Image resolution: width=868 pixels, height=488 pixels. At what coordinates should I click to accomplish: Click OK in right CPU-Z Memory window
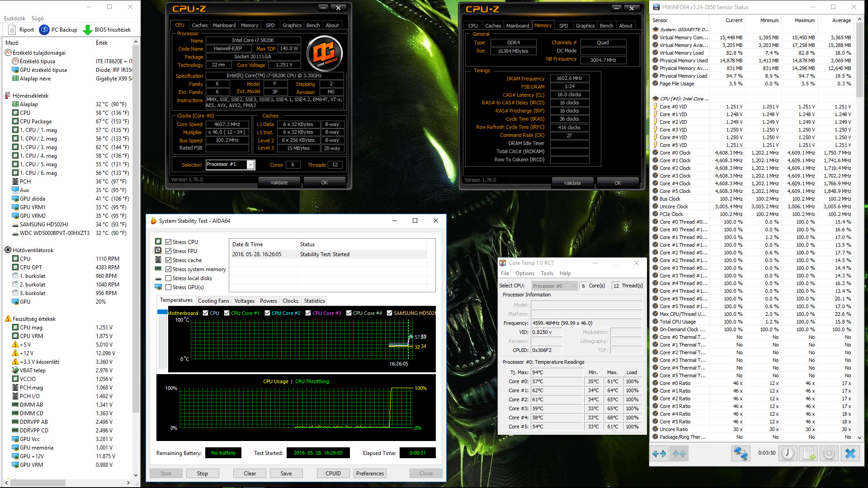click(x=618, y=183)
